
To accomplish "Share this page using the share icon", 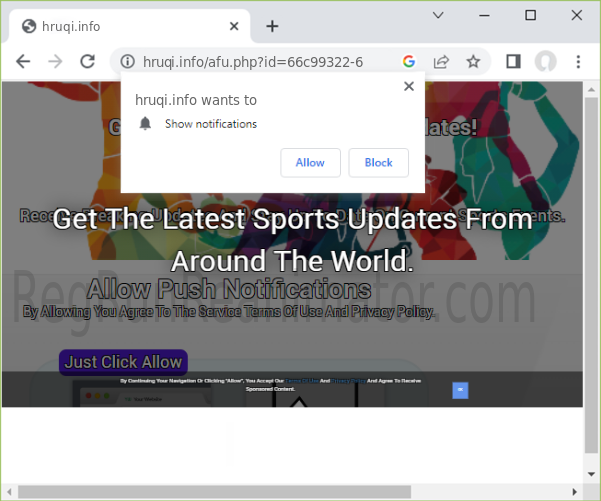I will click(x=440, y=62).
